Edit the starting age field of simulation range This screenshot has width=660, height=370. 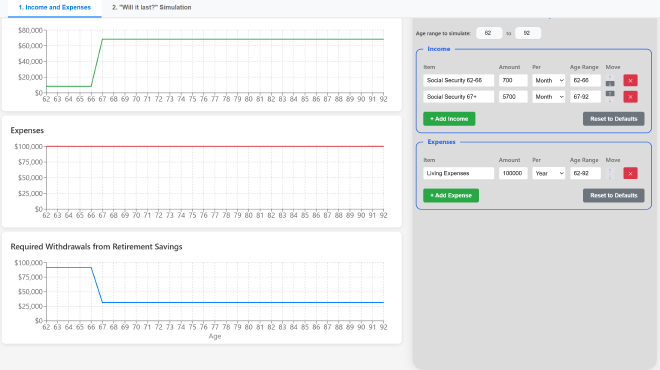point(489,33)
